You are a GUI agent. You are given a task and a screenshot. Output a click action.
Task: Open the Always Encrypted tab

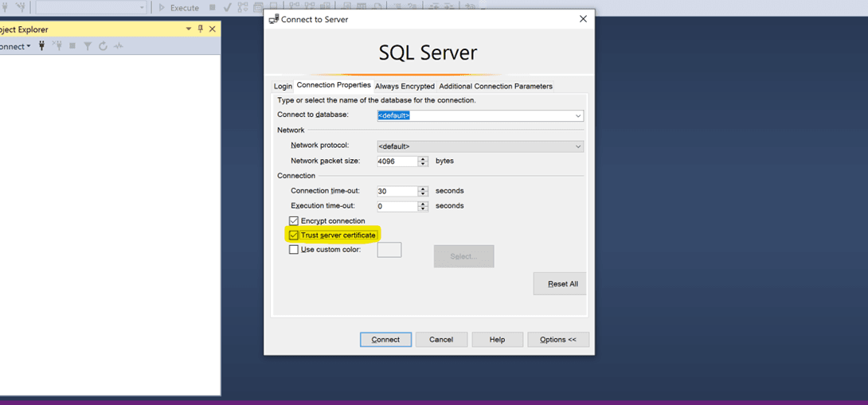405,86
